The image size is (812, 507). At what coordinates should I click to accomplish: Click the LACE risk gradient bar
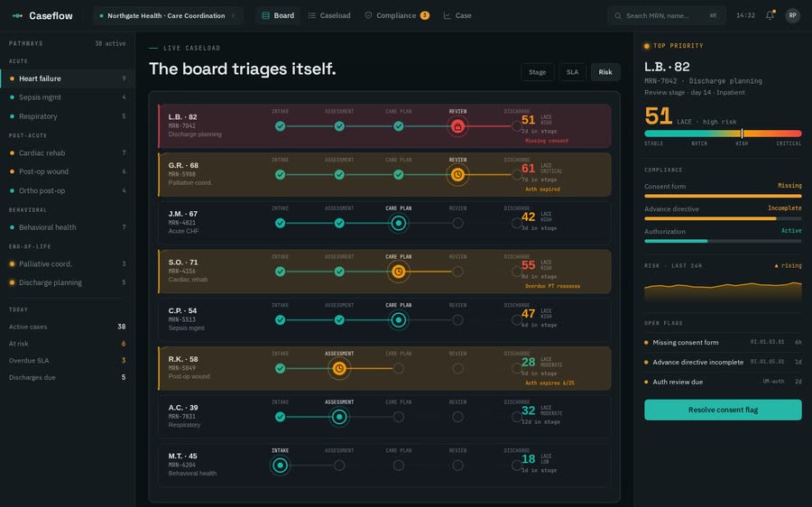tap(723, 134)
